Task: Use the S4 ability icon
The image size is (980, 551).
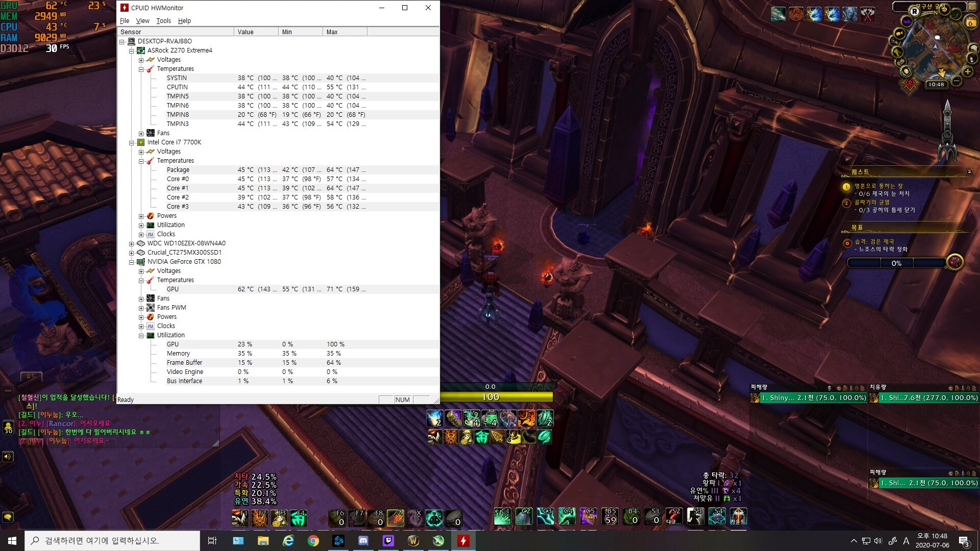Action: tap(717, 516)
